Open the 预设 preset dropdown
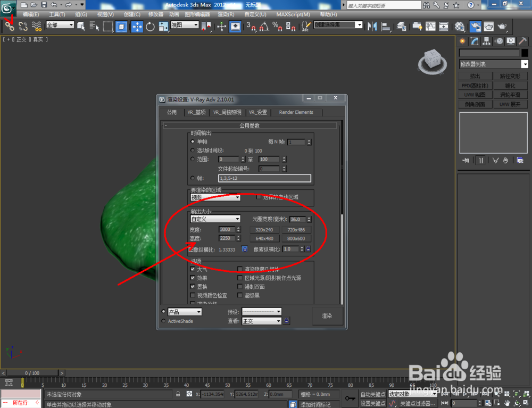The width and height of the screenshot is (532, 408). click(261, 312)
